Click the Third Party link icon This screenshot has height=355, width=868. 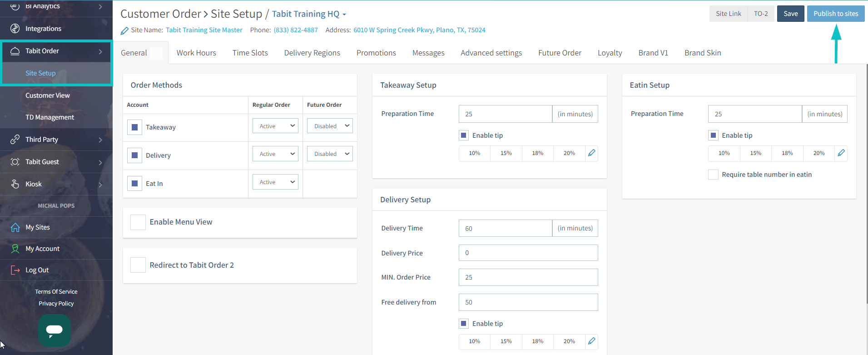(x=15, y=140)
